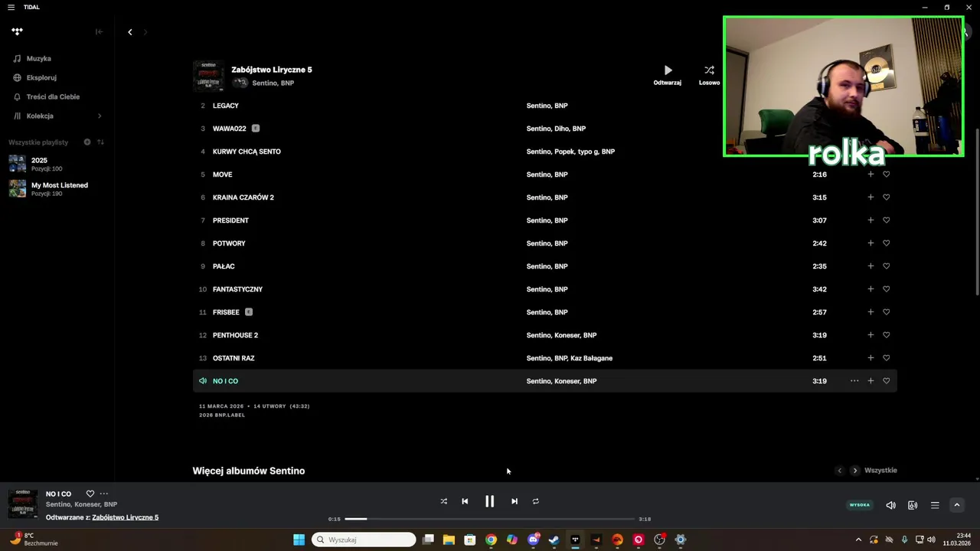Favorite the MOVE track

[x=887, y=174]
